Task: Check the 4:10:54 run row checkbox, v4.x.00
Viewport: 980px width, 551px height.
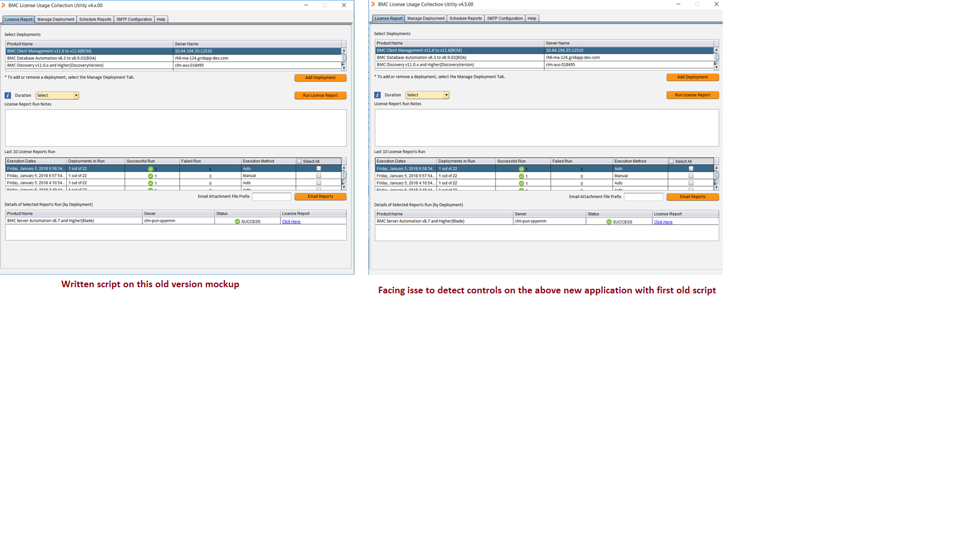Action: pyautogui.click(x=318, y=183)
